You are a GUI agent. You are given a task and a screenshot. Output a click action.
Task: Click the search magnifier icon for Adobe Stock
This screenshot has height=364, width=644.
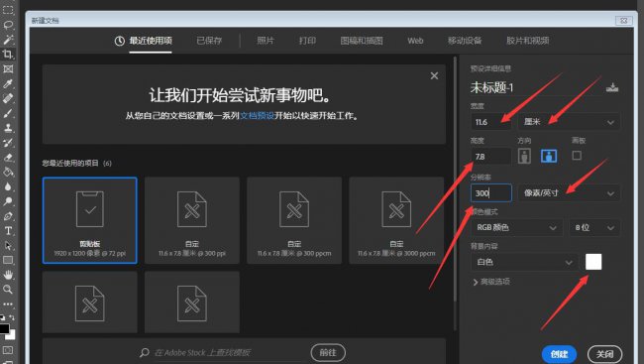(x=145, y=352)
